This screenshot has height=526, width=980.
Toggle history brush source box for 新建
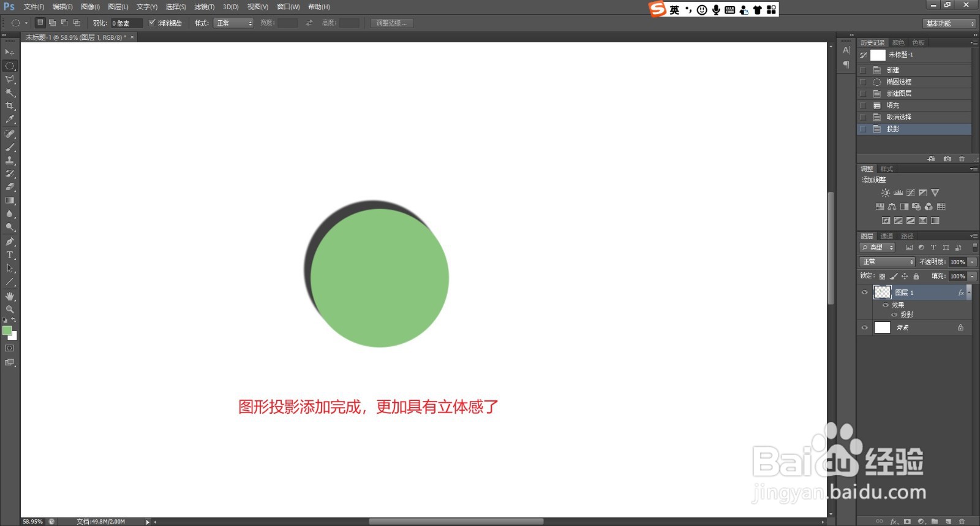[x=863, y=70]
